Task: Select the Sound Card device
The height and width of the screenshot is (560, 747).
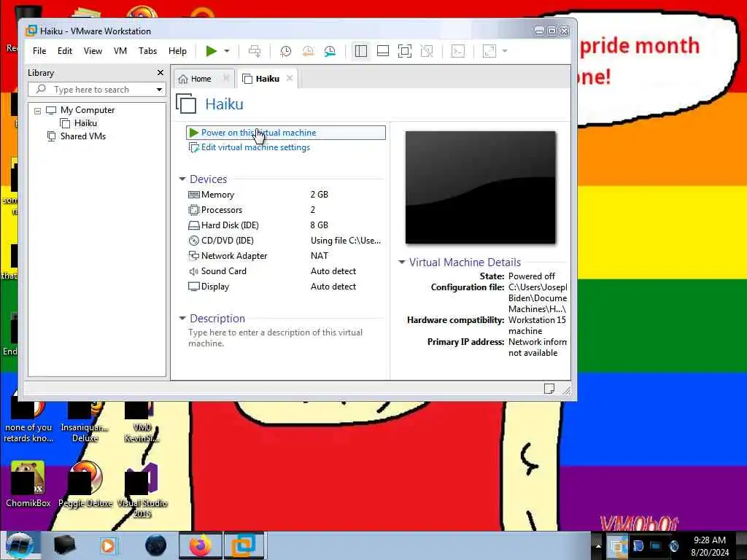Action: 285,271
